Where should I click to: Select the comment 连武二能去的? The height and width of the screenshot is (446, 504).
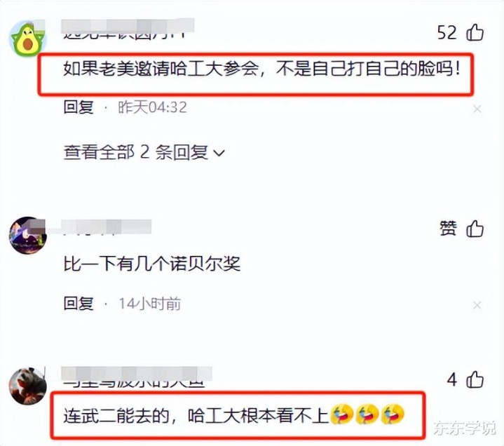coord(233,415)
